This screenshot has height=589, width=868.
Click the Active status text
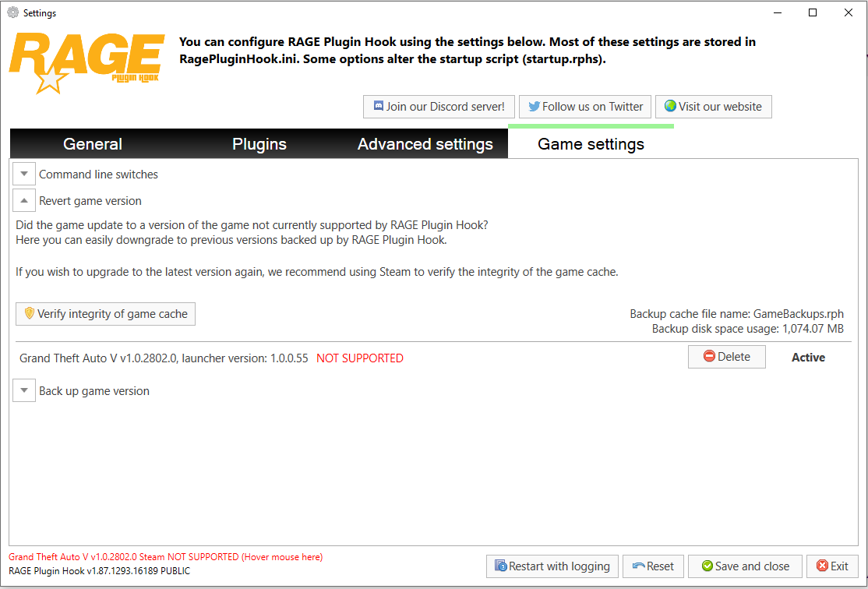(808, 358)
